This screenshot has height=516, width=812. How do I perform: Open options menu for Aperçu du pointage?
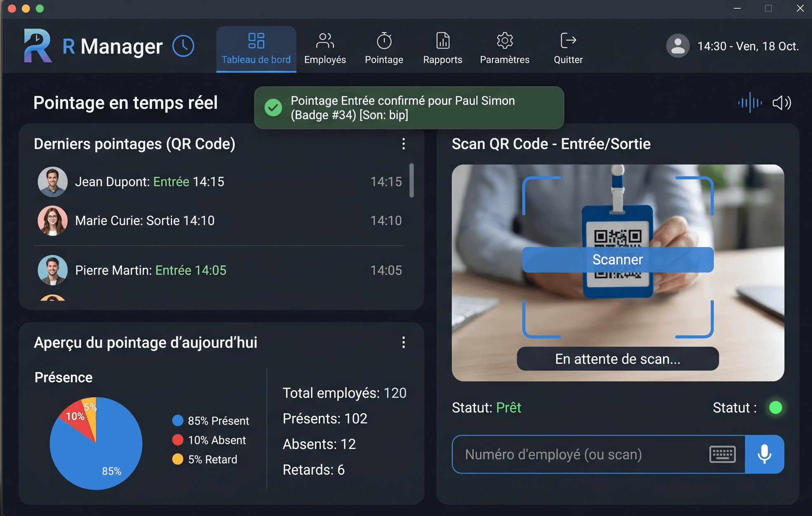(x=403, y=342)
